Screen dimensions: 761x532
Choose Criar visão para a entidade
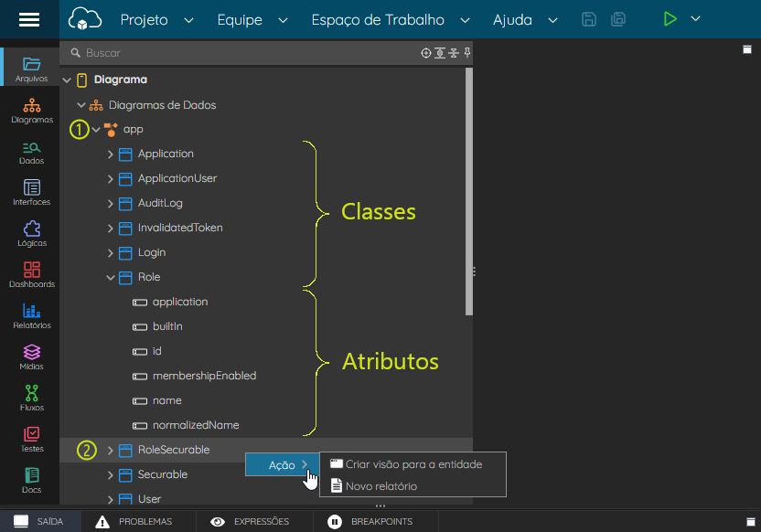[413, 464]
